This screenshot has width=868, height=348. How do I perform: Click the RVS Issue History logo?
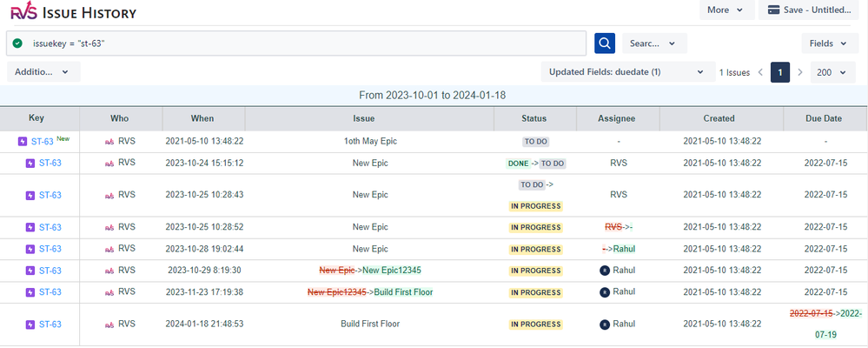[74, 12]
